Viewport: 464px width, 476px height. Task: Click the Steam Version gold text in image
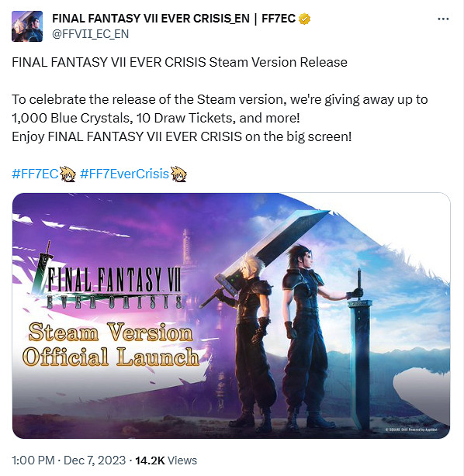[111, 333]
